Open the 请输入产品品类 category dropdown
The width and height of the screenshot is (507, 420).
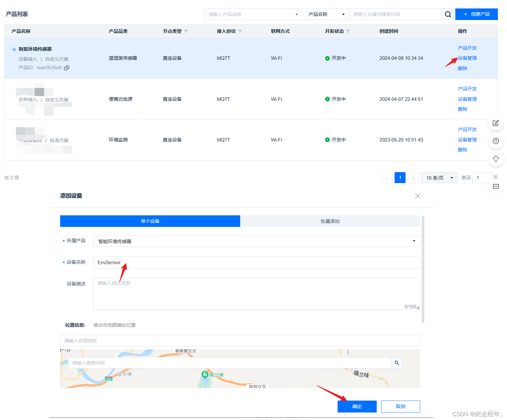(253, 14)
